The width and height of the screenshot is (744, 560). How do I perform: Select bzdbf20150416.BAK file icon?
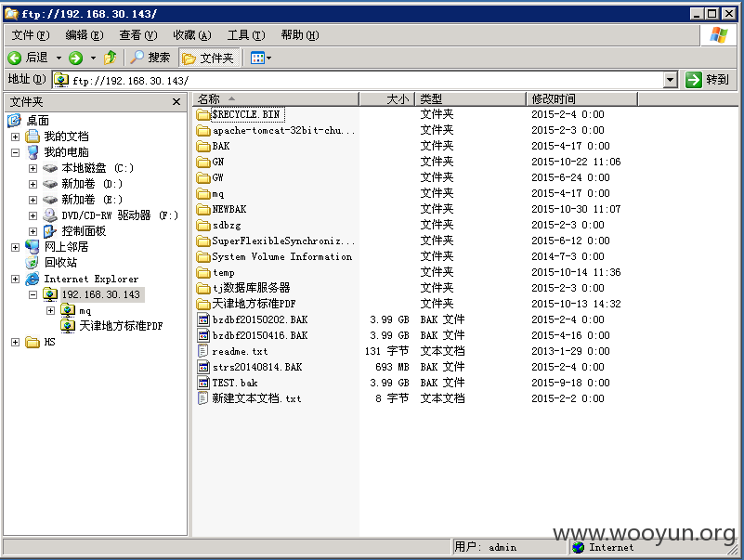203,335
